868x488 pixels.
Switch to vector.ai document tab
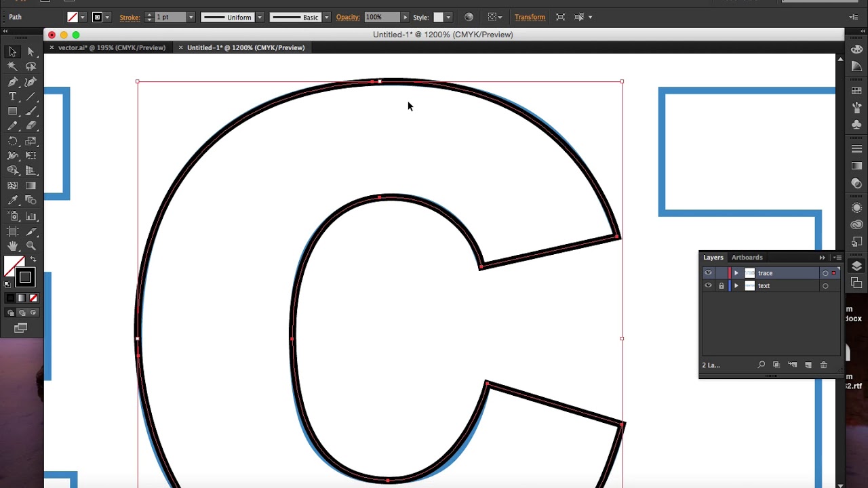click(112, 47)
